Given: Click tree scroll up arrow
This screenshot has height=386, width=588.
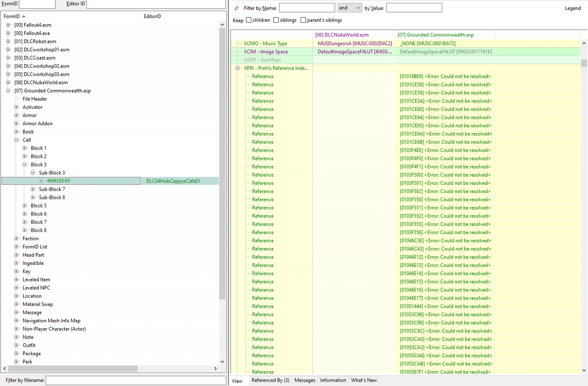Looking at the screenshot, I should pos(222,25).
